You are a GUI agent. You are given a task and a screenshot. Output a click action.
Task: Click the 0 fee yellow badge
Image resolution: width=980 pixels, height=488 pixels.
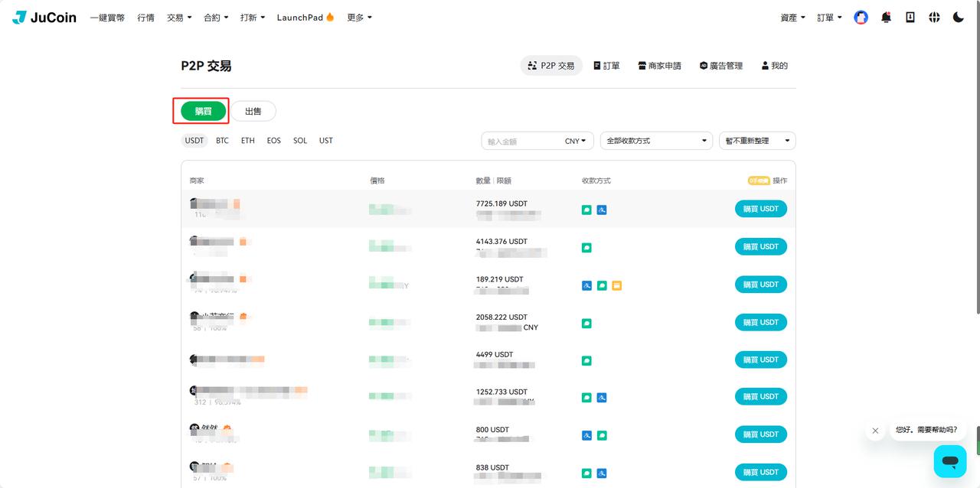(759, 181)
